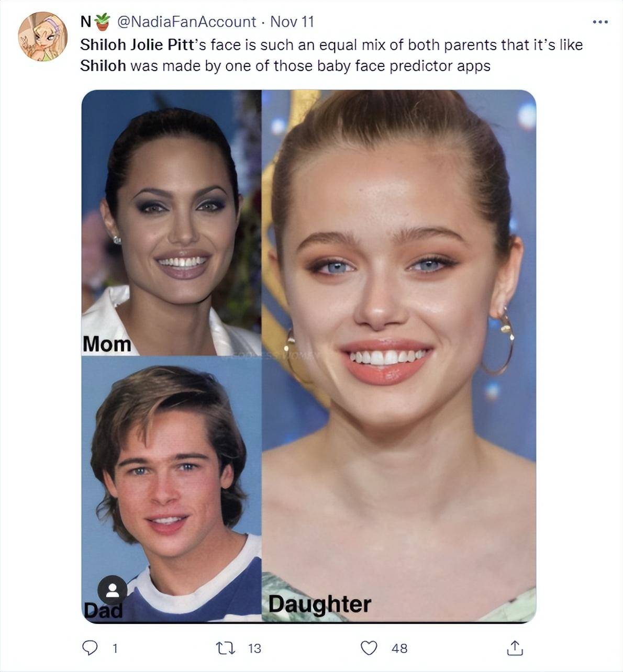Click the tagged people icon on the Dad photo
623x672 pixels.
(113, 590)
